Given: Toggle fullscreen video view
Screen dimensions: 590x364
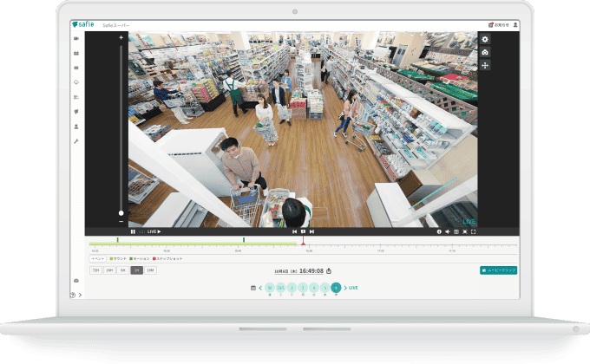Looking at the screenshot, I should click(x=474, y=231).
